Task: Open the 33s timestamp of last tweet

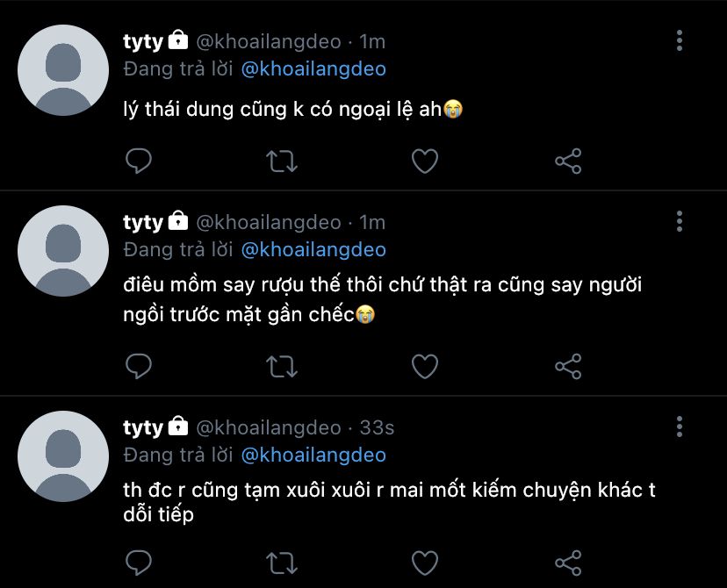Action: tap(378, 428)
